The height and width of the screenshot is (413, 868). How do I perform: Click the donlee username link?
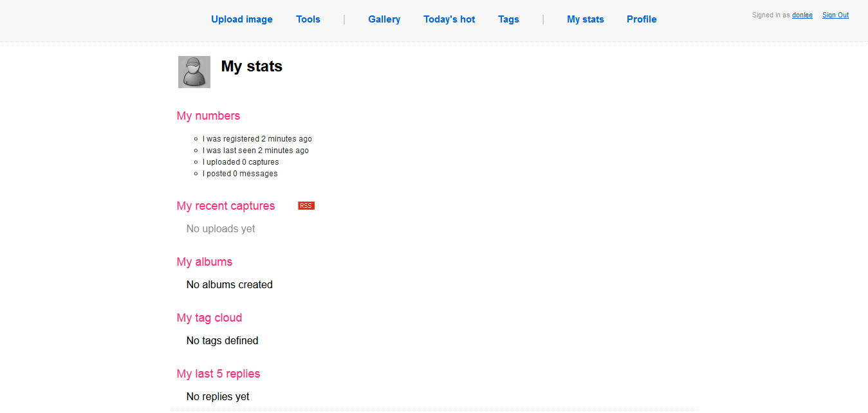tap(802, 15)
